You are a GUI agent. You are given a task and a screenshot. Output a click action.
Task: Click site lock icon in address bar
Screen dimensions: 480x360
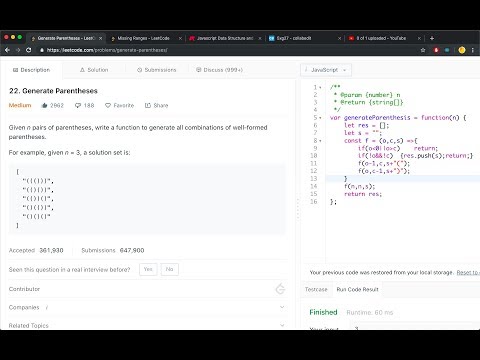(42, 50)
